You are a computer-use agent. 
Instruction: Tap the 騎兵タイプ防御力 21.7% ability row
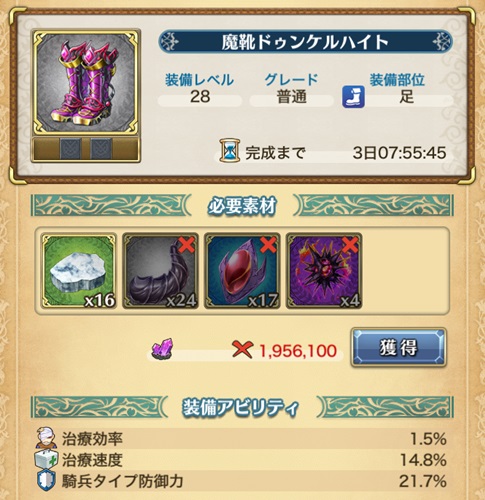(x=241, y=481)
